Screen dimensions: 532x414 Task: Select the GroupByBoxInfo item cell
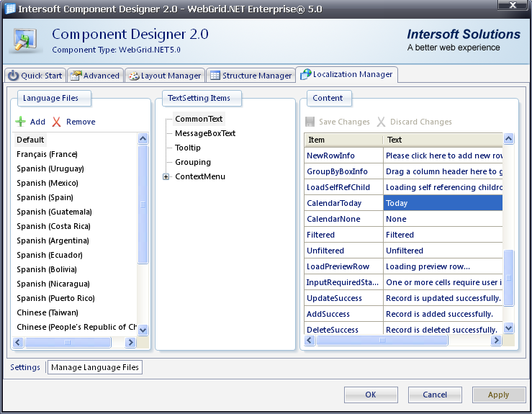click(343, 171)
